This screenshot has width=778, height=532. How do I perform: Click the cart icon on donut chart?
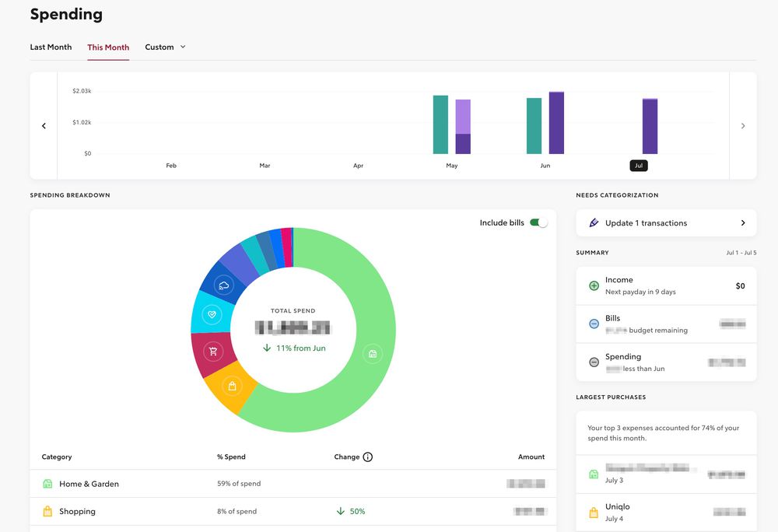(x=213, y=352)
